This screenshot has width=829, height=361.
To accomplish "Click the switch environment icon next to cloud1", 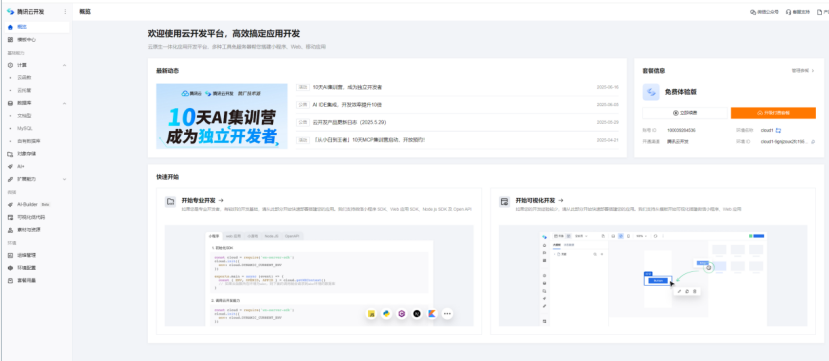I will coord(779,130).
